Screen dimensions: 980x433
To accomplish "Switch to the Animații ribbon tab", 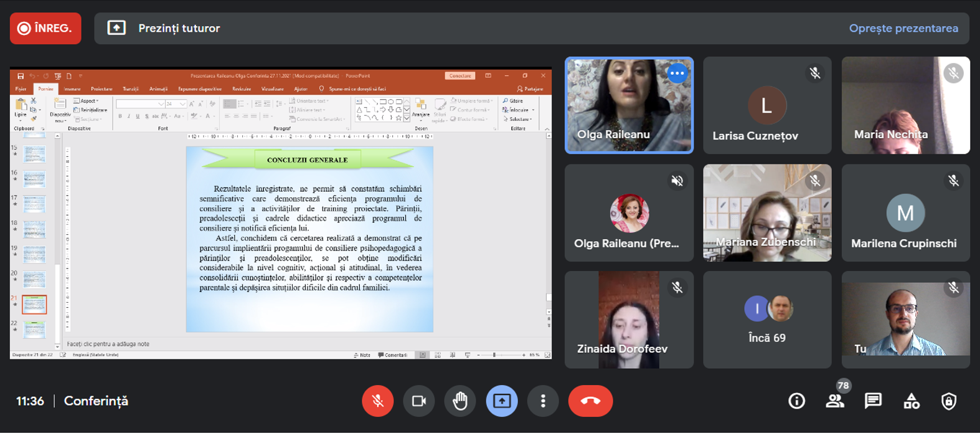I will point(158,89).
